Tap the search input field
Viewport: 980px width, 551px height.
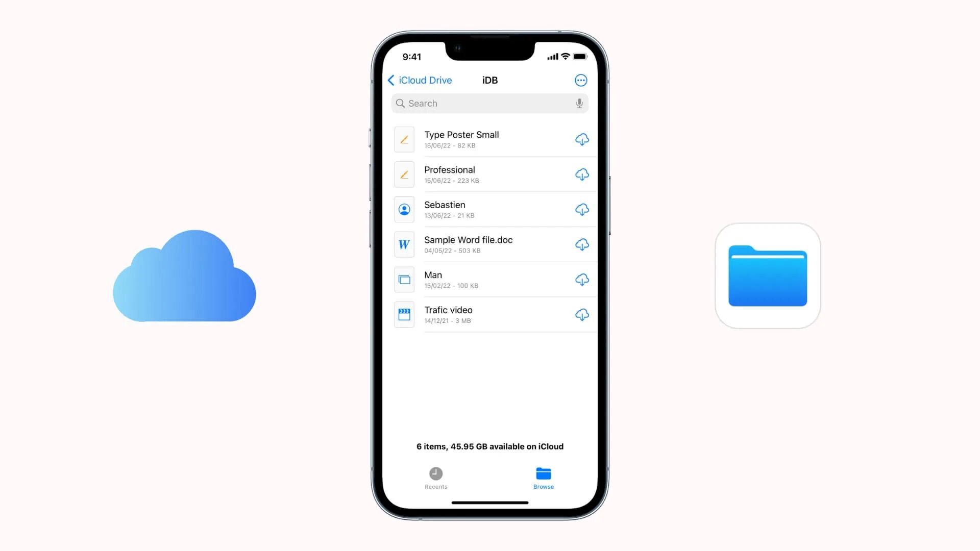[490, 103]
